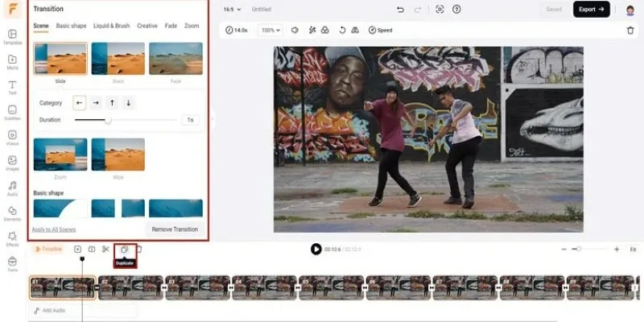Switch to the Creative tab
Image resolution: width=644 pixels, height=322 pixels.
pyautogui.click(x=147, y=26)
